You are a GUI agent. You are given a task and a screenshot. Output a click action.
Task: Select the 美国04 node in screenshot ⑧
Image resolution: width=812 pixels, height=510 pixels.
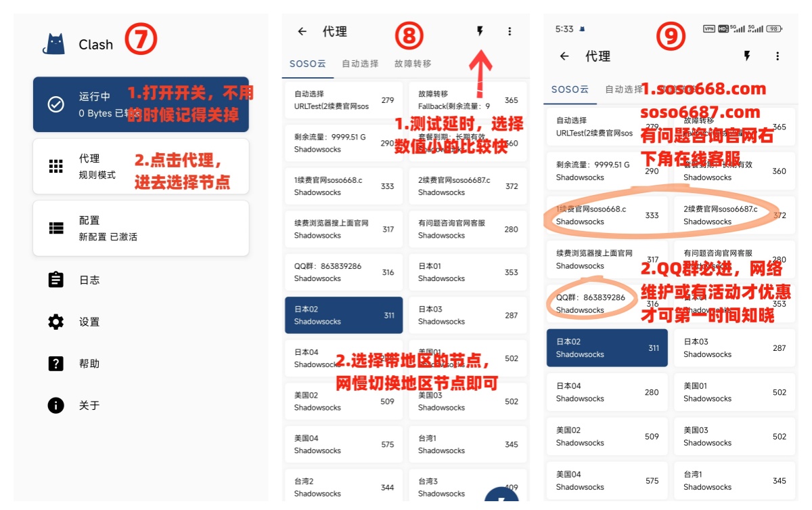(344, 444)
